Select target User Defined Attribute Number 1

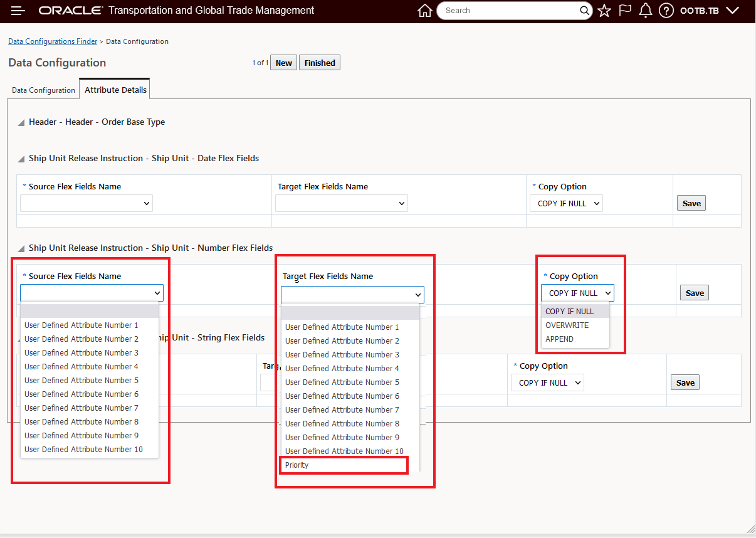pos(350,327)
